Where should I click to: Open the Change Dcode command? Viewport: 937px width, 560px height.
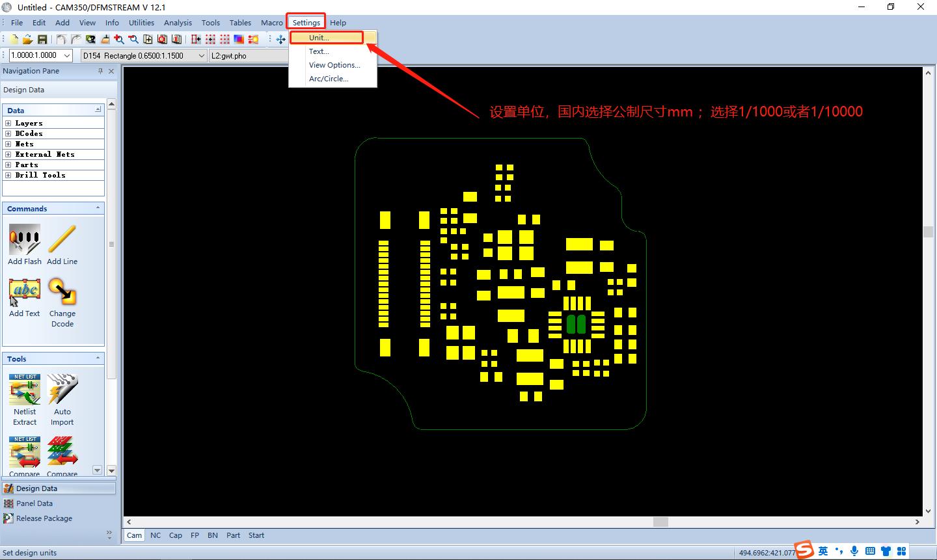coord(62,292)
